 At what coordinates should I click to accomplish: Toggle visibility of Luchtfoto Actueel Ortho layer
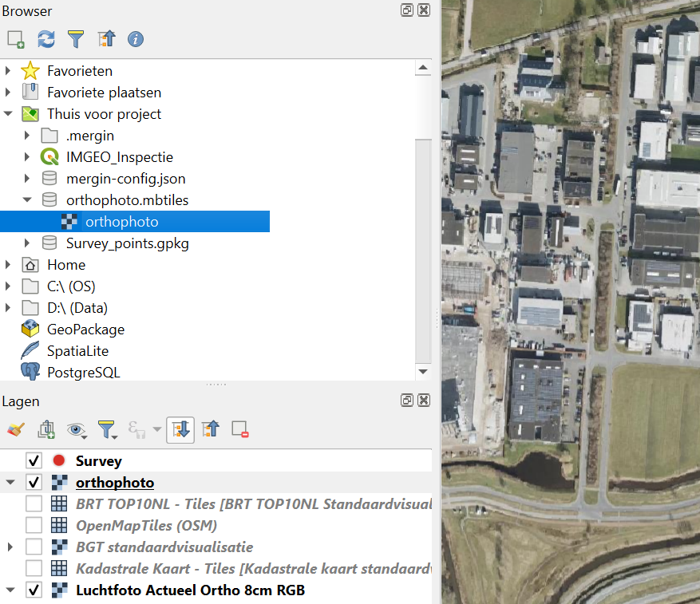point(34,590)
